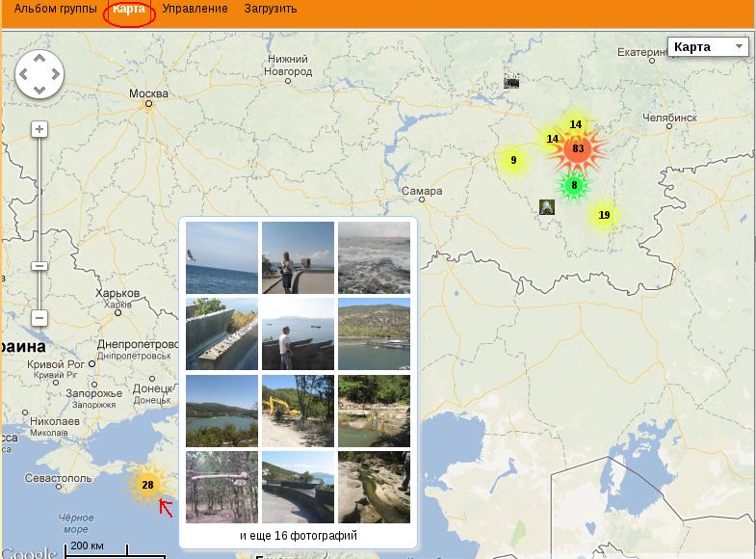
Task: Open the green cluster marker labeled 8
Action: point(574,185)
